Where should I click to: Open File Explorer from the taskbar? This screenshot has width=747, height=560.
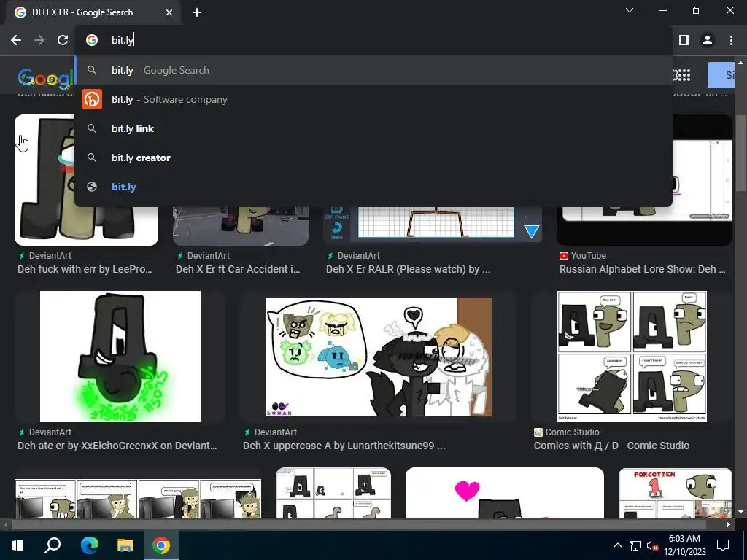click(125, 545)
